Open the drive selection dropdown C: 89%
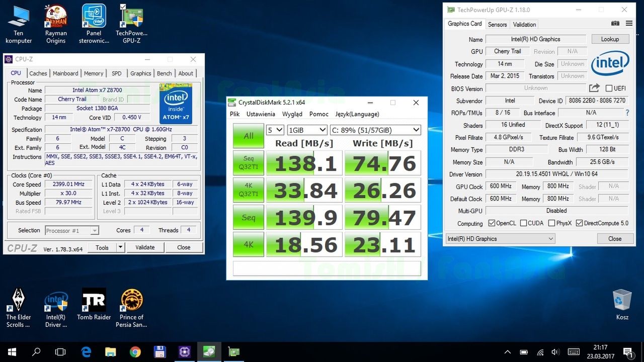Screen dimensions: 644x362 pos(375,130)
